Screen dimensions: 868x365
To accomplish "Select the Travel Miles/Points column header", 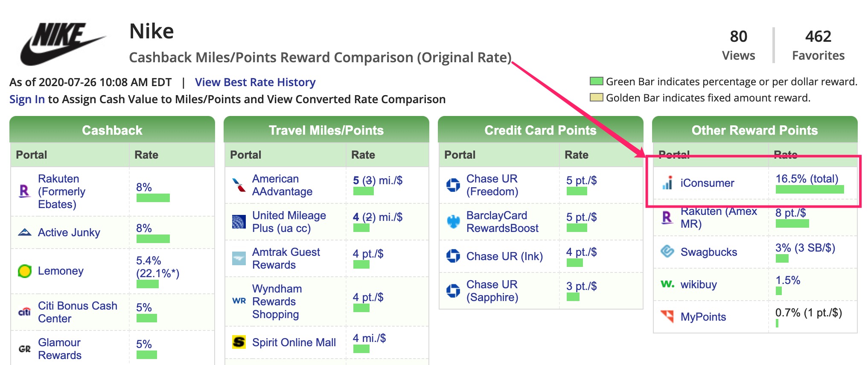I will pyautogui.click(x=326, y=130).
